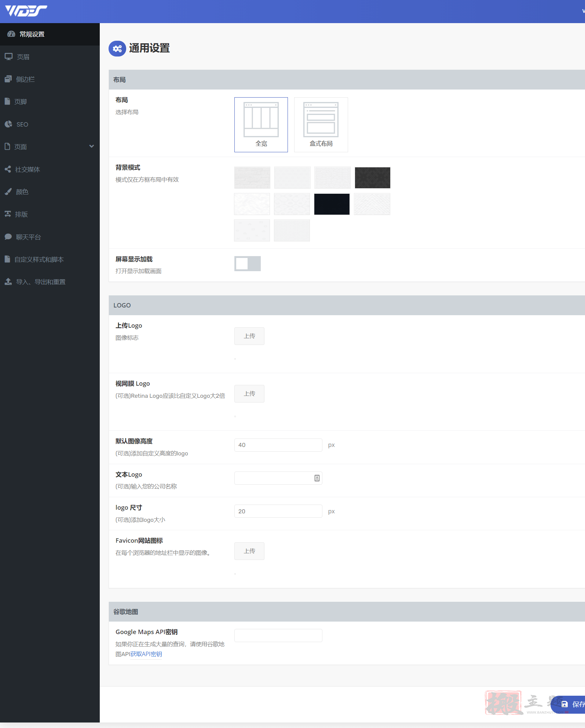
Task: Click 上传 button for 上传Logo
Action: tap(249, 336)
